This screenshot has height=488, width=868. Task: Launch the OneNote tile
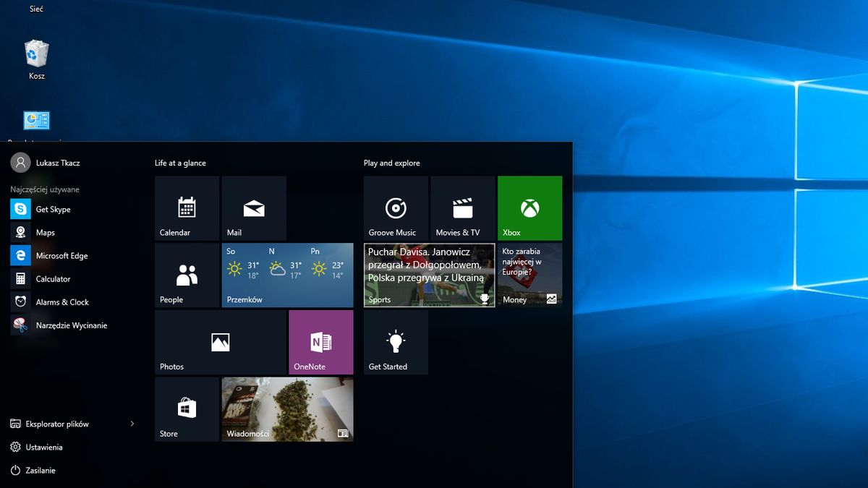(321, 343)
